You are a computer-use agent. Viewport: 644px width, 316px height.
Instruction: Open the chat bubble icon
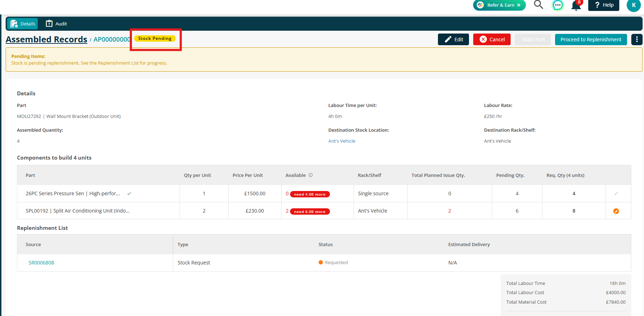[558, 5]
